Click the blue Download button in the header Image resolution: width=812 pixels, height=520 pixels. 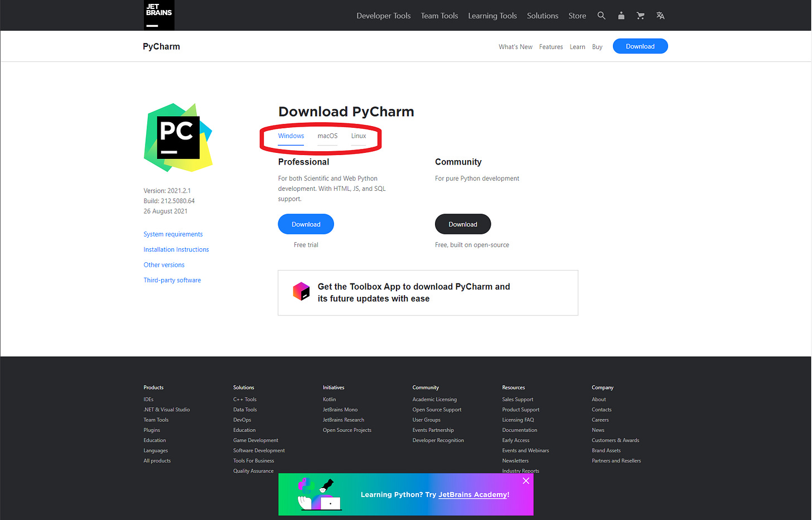tap(640, 46)
